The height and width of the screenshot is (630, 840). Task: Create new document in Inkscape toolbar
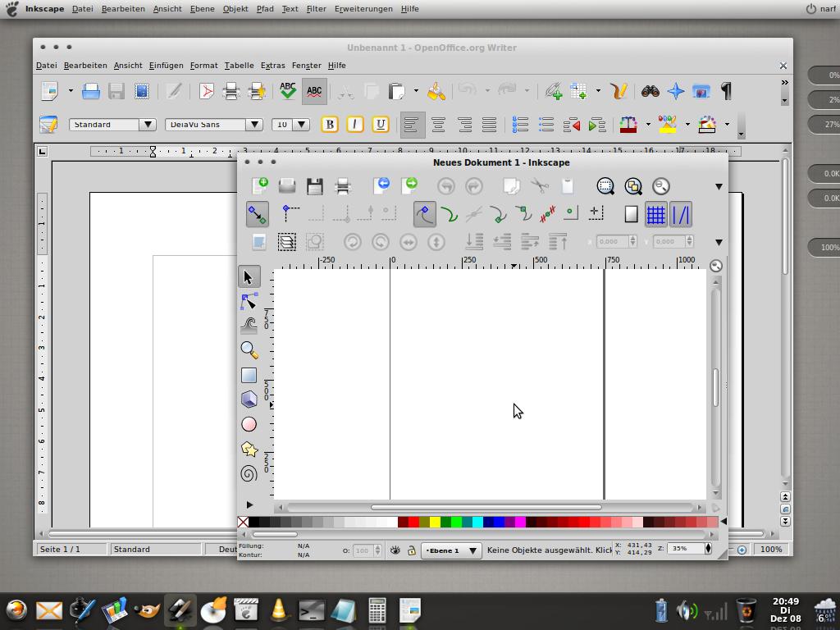pyautogui.click(x=259, y=186)
